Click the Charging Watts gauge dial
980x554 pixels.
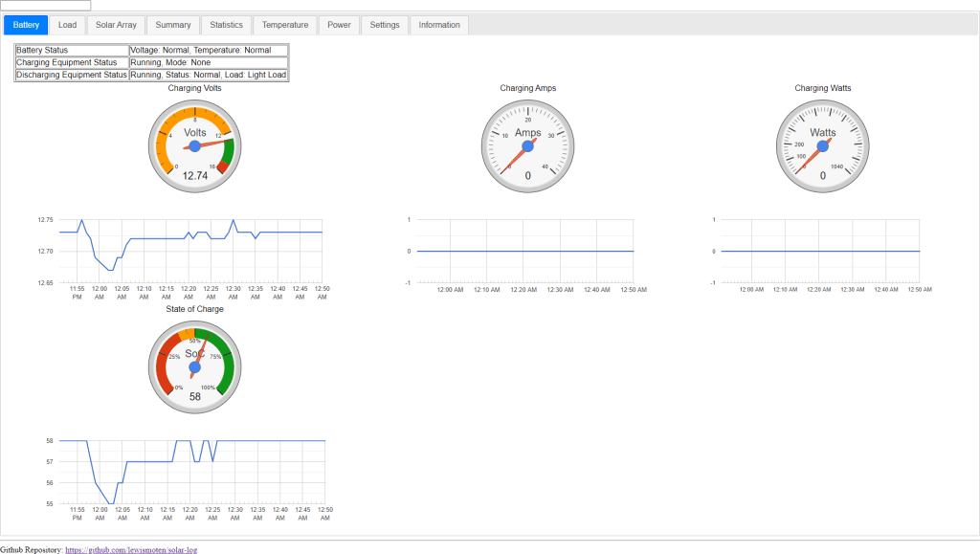[x=822, y=142]
